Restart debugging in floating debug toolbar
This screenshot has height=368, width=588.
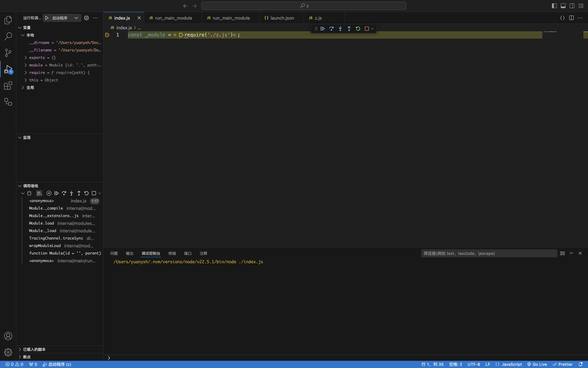pyautogui.click(x=358, y=29)
